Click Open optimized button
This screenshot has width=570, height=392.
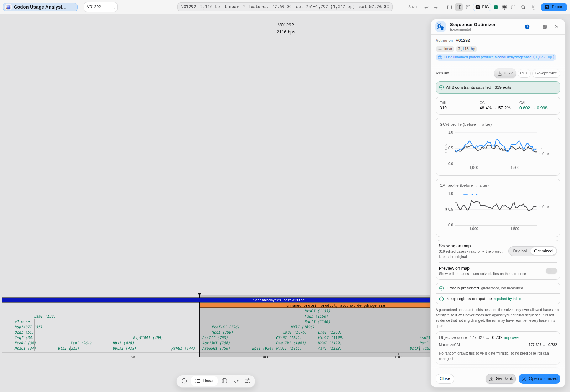click(x=539, y=379)
